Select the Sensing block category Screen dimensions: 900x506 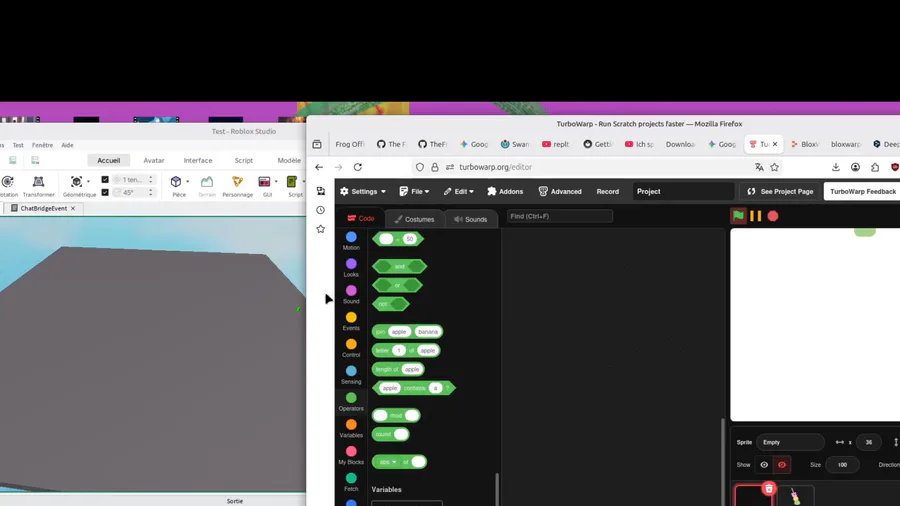351,375
